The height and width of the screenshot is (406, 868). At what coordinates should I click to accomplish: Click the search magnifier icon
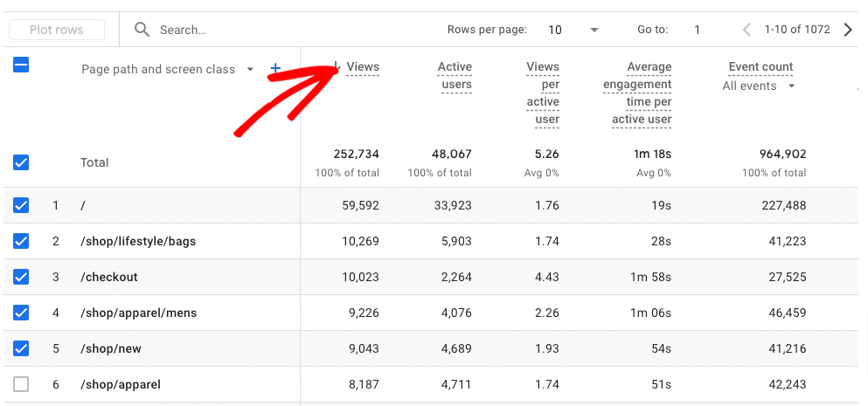(142, 30)
